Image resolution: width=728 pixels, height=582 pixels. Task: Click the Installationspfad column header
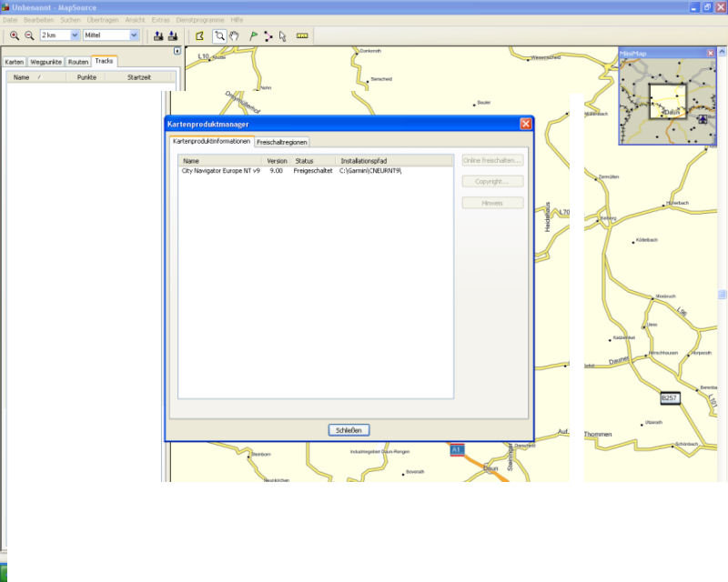[x=394, y=161]
